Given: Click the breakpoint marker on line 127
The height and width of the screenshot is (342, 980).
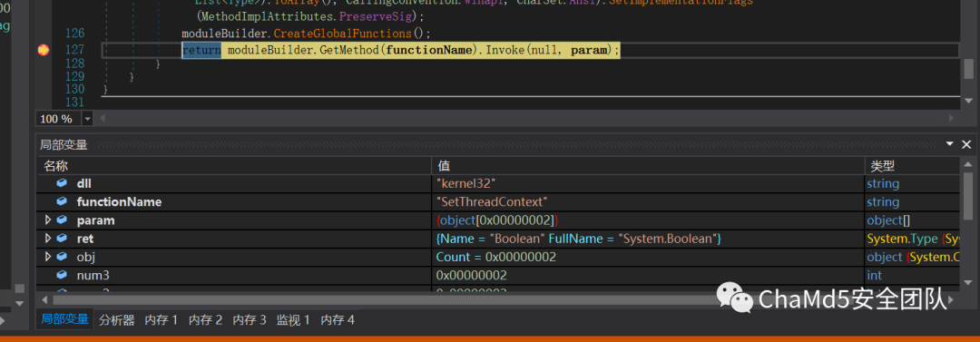Looking at the screenshot, I should click(x=43, y=50).
